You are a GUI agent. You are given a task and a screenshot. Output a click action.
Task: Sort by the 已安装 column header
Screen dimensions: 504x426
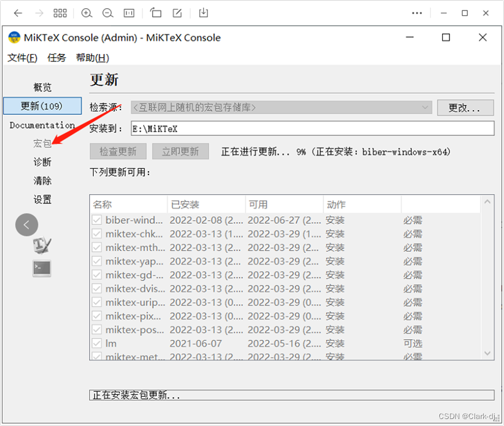tap(206, 205)
